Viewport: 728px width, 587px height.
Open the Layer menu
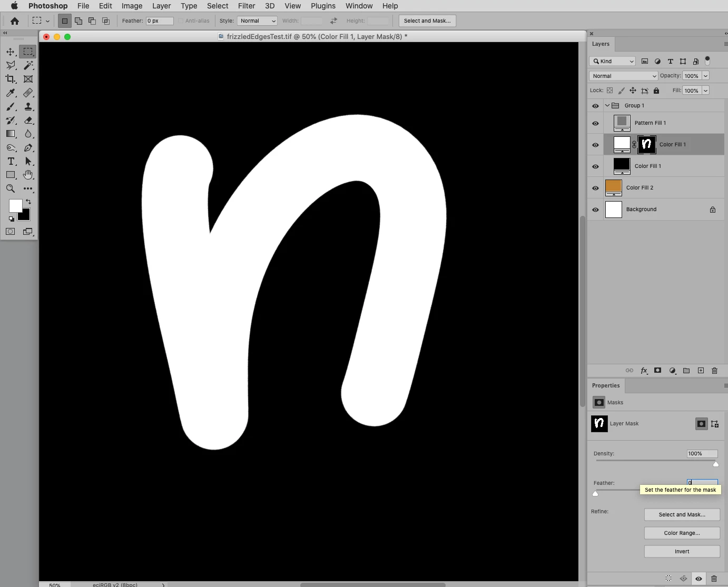161,6
